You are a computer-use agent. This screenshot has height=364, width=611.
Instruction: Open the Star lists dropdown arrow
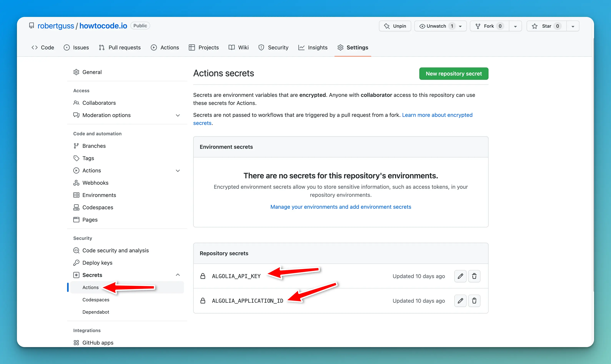(573, 26)
